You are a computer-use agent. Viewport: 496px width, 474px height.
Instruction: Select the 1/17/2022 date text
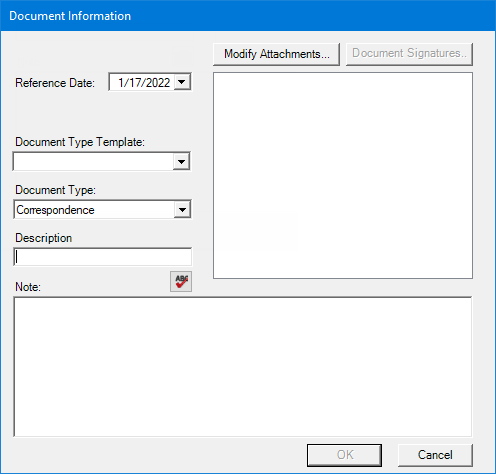144,83
